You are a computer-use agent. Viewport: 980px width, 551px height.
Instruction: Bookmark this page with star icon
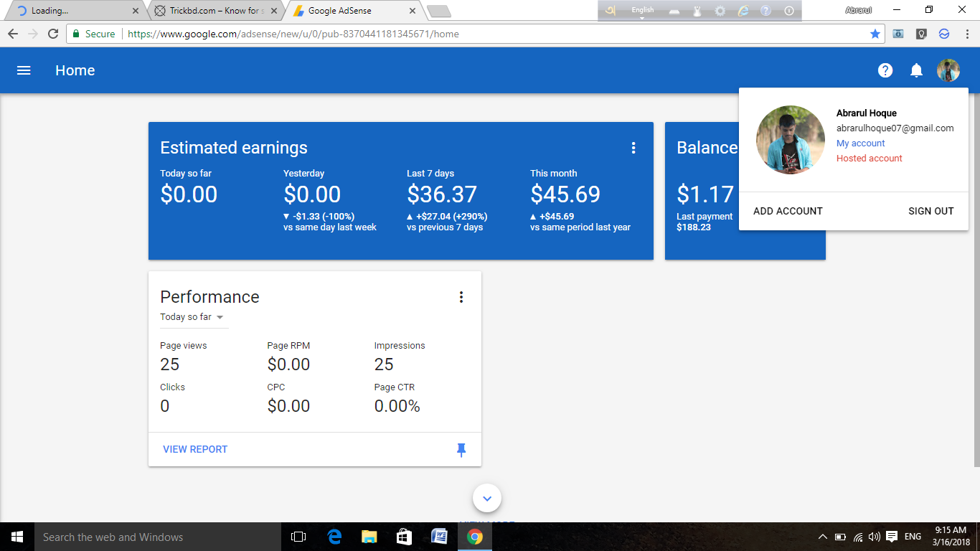click(x=875, y=34)
